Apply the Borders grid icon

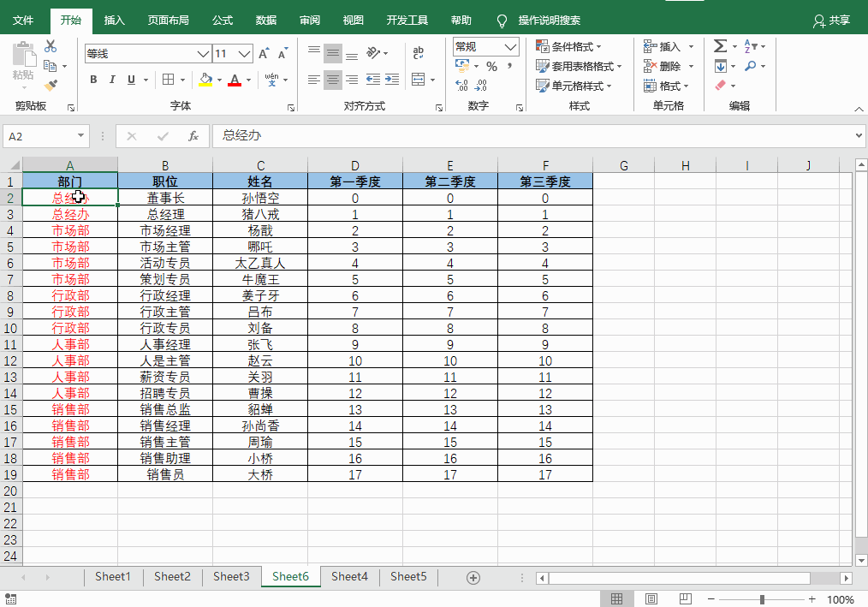pyautogui.click(x=169, y=80)
